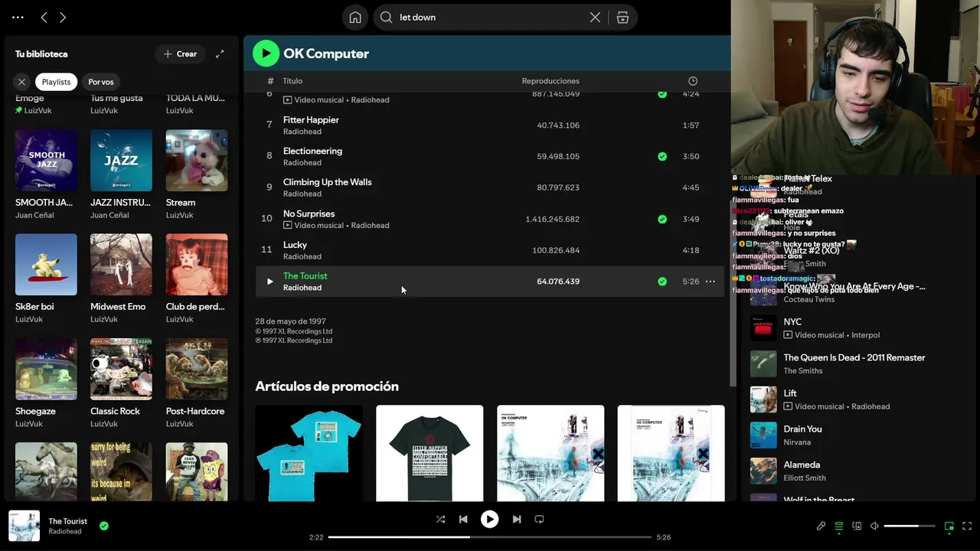Image resolution: width=980 pixels, height=551 pixels.
Task: Select the Electioneering track title
Action: 312,151
